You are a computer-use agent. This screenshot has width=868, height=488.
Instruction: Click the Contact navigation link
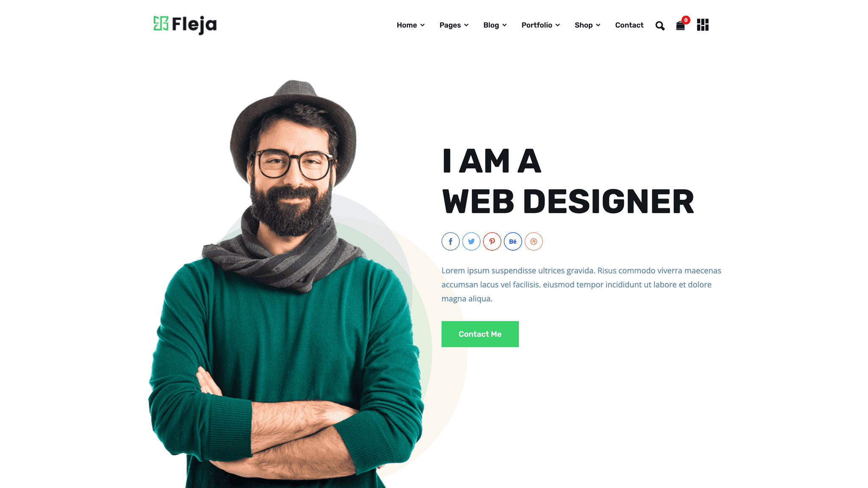point(629,25)
